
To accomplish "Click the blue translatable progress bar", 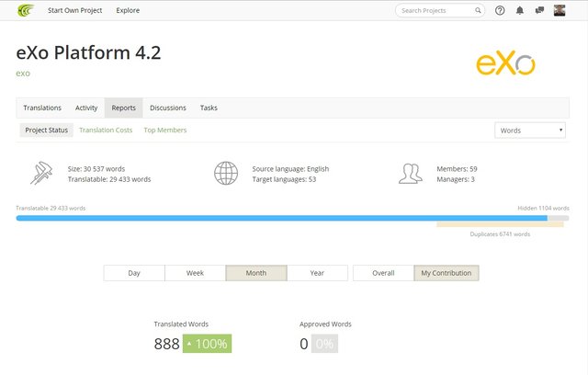I will (x=282, y=218).
